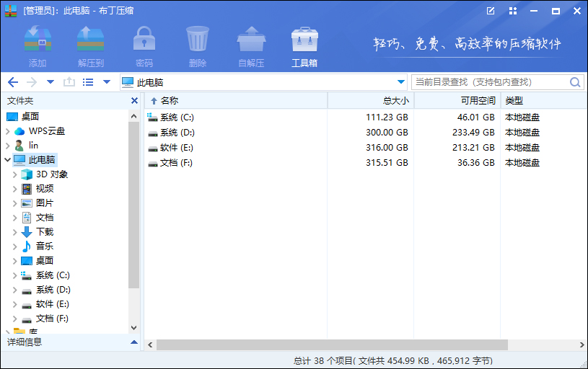Image resolution: width=588 pixels, height=369 pixels.
Task: Click the 删除 trash can icon
Action: point(197,39)
